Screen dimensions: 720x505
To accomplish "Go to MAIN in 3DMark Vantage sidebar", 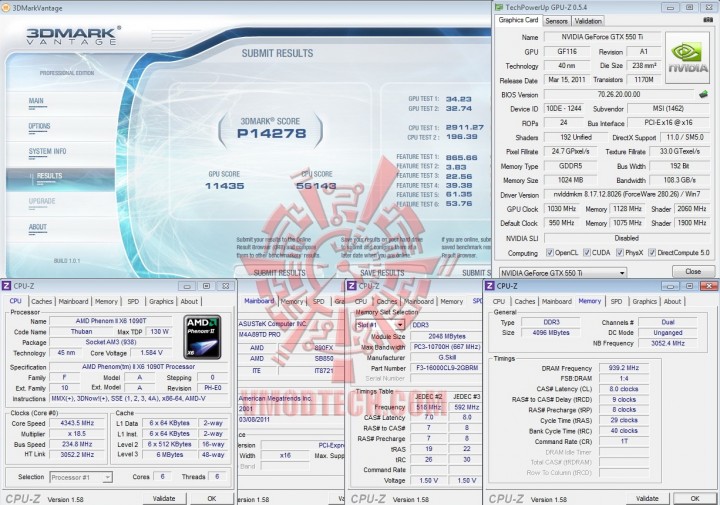I will pos(36,101).
